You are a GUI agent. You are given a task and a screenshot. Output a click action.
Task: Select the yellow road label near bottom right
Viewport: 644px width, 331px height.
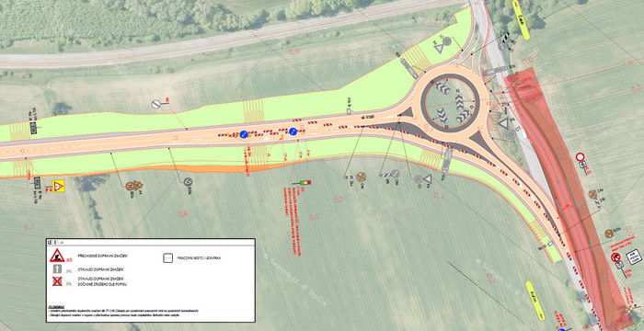535,301
